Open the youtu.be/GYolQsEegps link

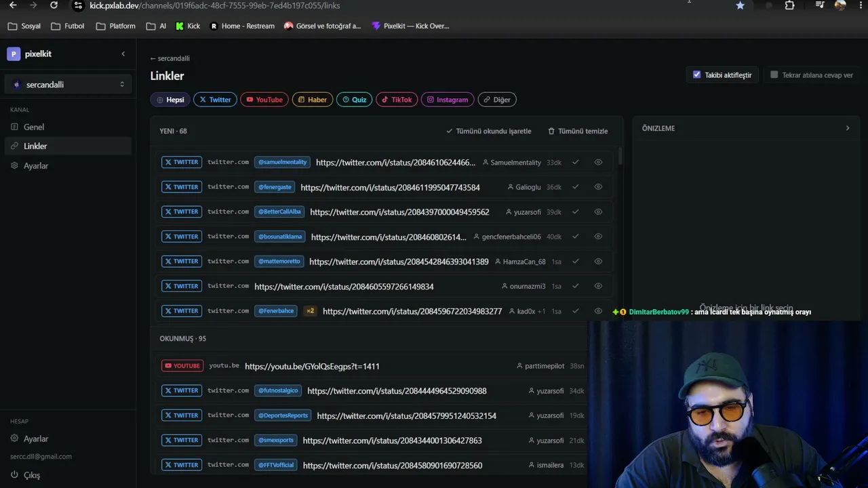pyautogui.click(x=312, y=366)
